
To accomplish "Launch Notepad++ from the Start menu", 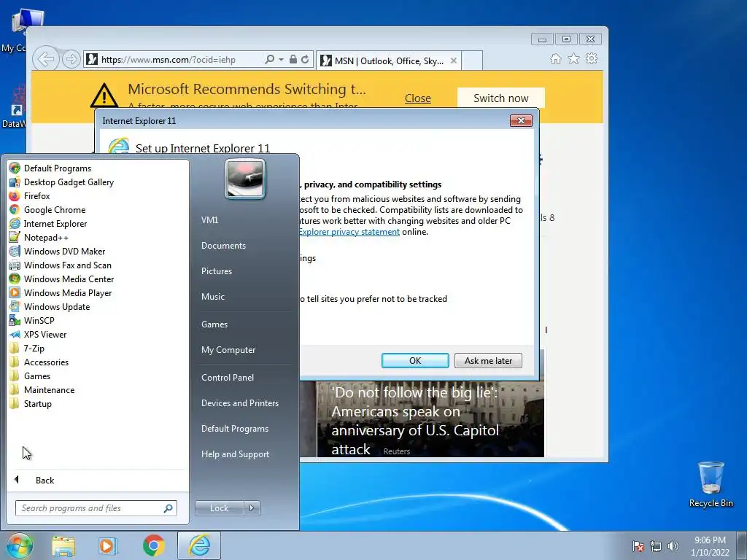I will [39, 237].
